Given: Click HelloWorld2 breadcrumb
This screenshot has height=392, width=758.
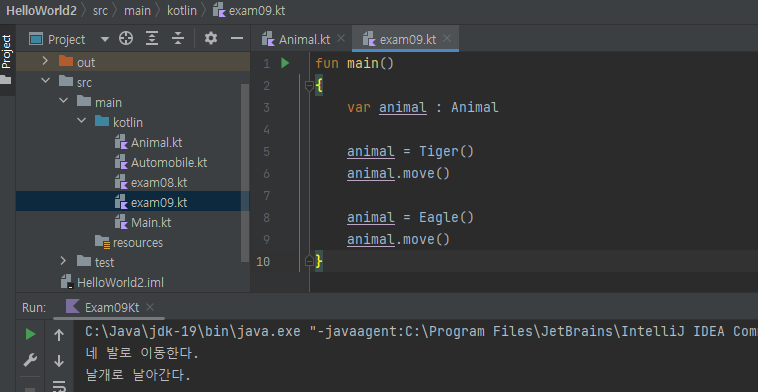Looking at the screenshot, I should pos(42,11).
